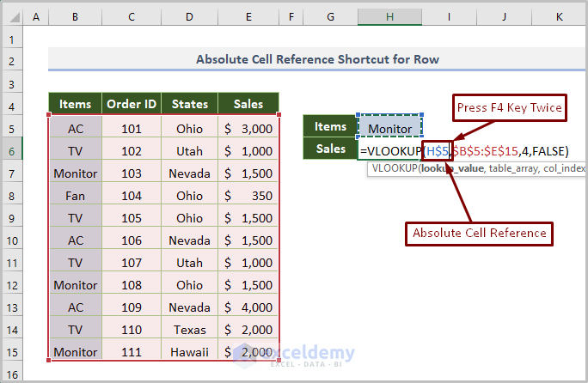
Task: Click the 'Sales' header in column E
Action: (x=248, y=104)
